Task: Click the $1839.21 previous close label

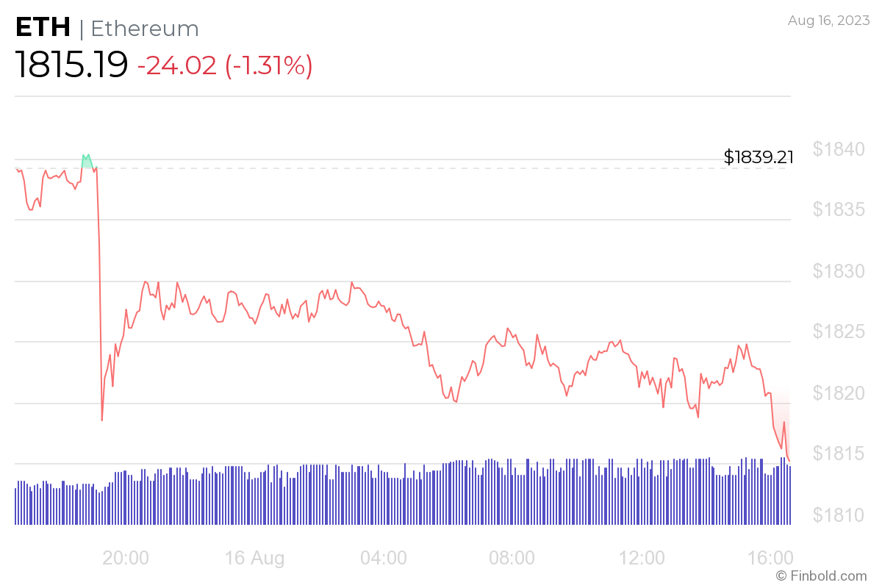Action: [x=759, y=157]
